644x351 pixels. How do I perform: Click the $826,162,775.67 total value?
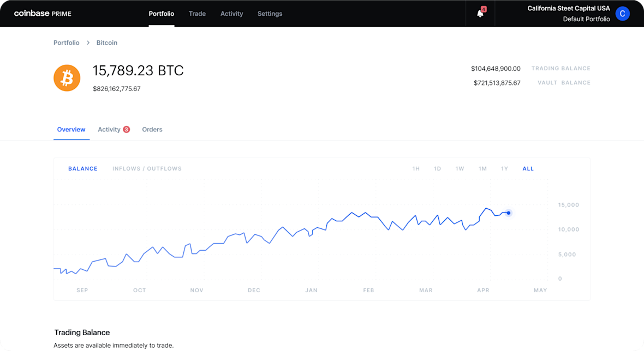tap(117, 89)
